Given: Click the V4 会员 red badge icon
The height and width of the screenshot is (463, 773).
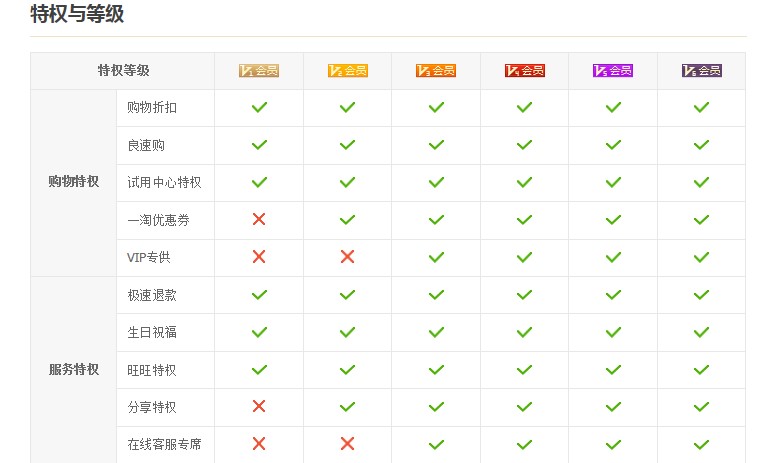Looking at the screenshot, I should 524,71.
